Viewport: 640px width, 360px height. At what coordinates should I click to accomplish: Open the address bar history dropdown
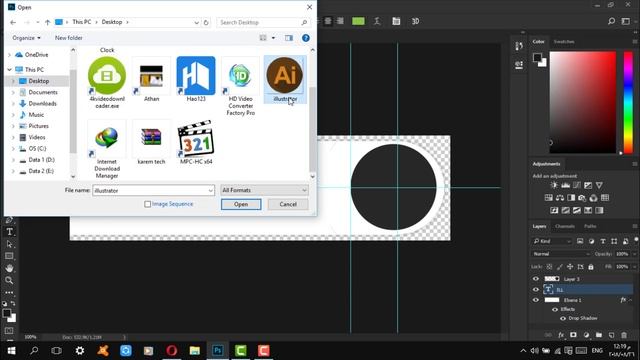pyautogui.click(x=196, y=22)
